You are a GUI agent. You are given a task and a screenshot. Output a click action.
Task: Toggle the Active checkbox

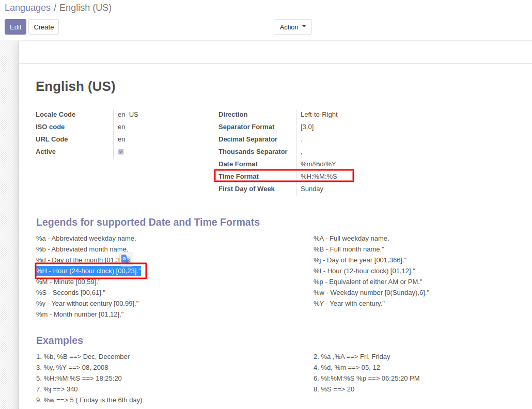121,152
